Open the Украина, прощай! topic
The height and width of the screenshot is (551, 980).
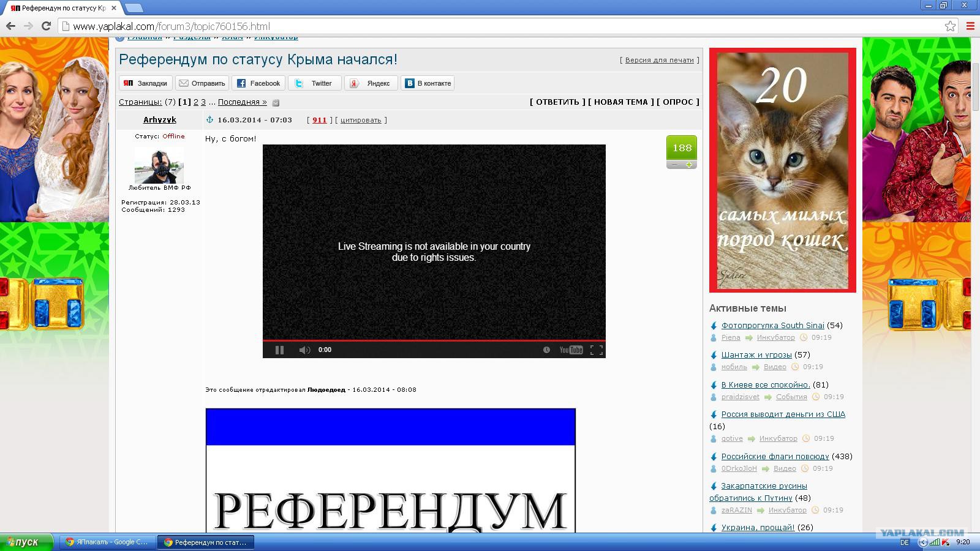pyautogui.click(x=758, y=527)
